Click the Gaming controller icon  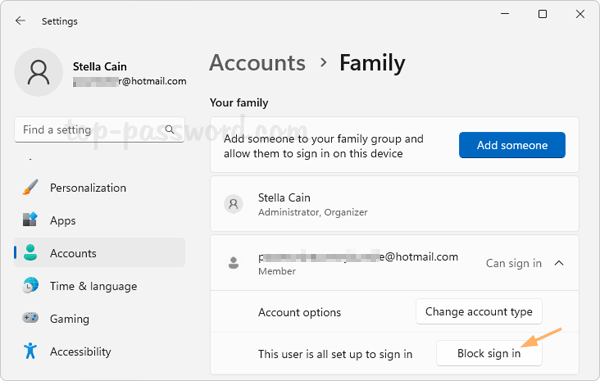coord(30,318)
